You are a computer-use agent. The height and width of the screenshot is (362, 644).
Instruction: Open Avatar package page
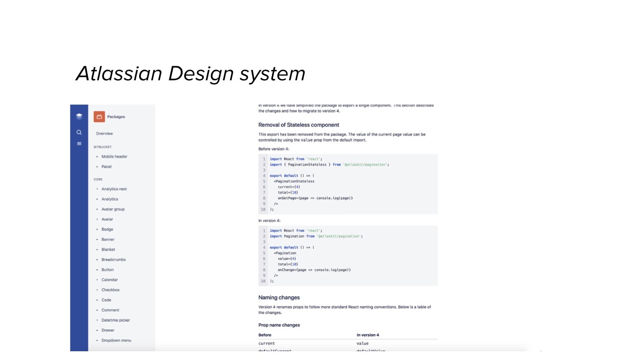[107, 219]
